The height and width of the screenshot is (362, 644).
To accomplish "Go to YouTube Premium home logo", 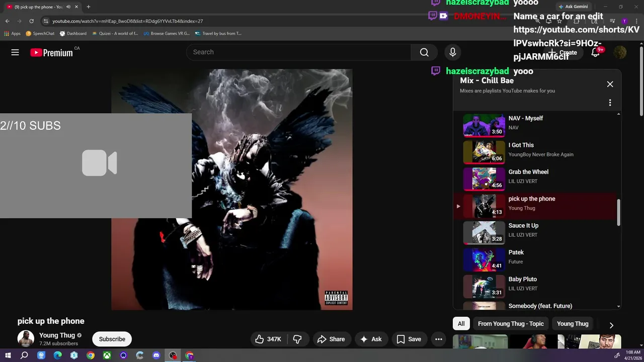I will [51, 53].
